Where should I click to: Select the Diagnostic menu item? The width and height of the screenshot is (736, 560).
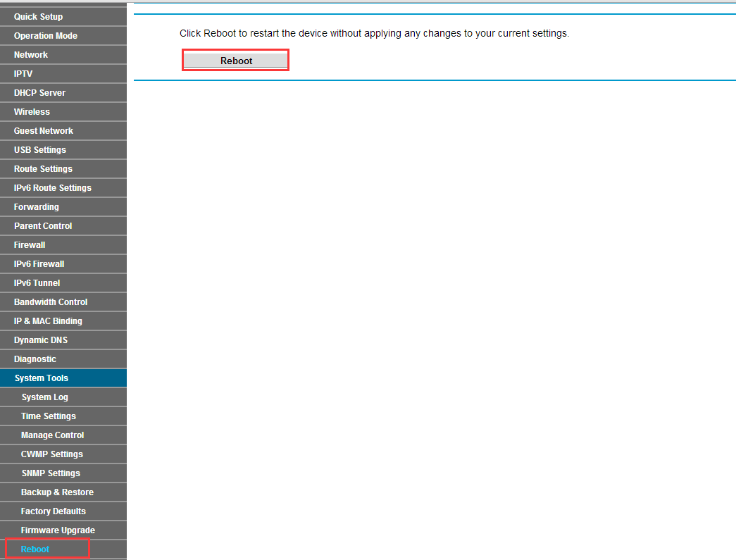point(63,359)
